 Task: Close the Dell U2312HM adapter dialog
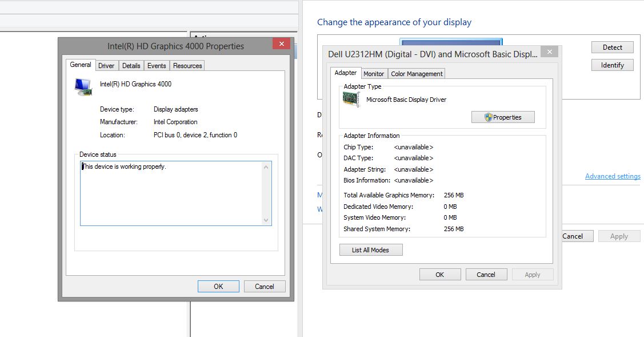click(x=549, y=52)
